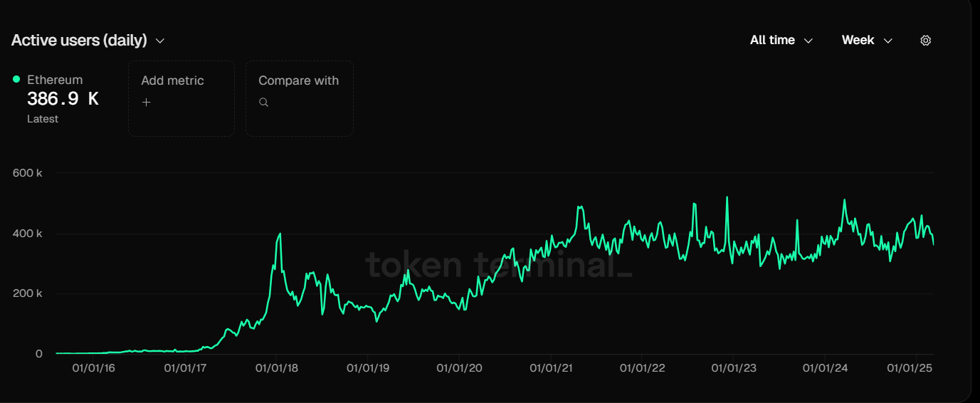The image size is (980, 403).
Task: Click the 386.9 K latest value
Action: pos(63,100)
